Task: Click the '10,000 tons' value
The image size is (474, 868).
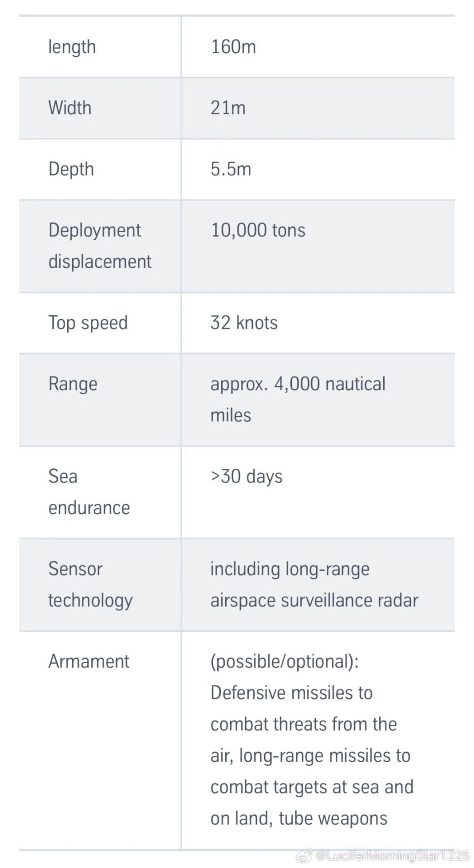Action: 258,230
